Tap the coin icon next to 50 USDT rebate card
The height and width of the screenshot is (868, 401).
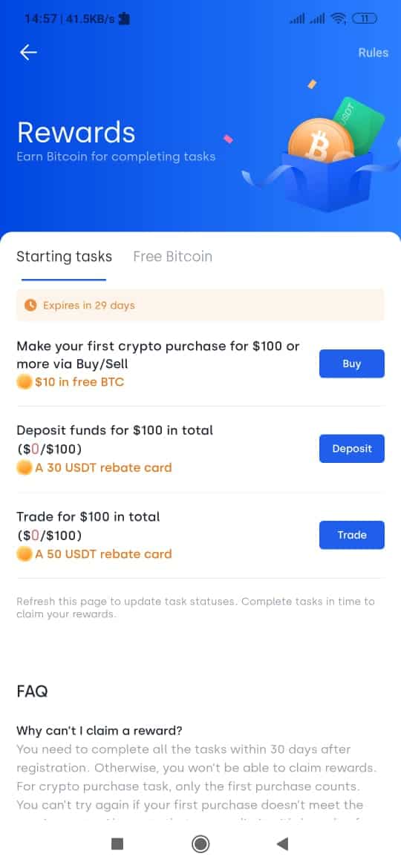coord(25,554)
